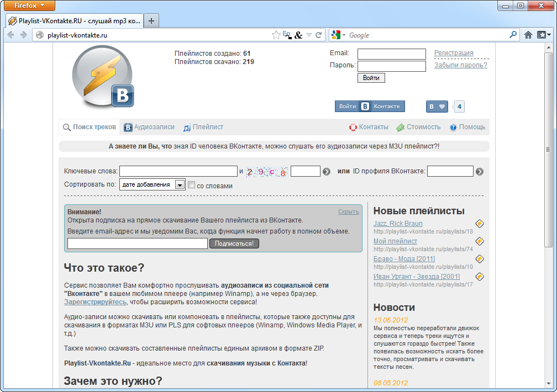Click the Скрыть link in notice
557x392 pixels.
point(349,211)
